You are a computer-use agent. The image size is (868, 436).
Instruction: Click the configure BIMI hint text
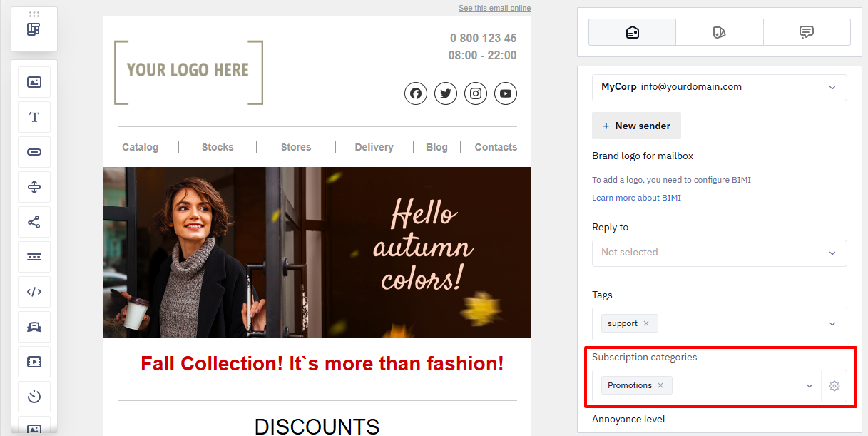point(671,180)
